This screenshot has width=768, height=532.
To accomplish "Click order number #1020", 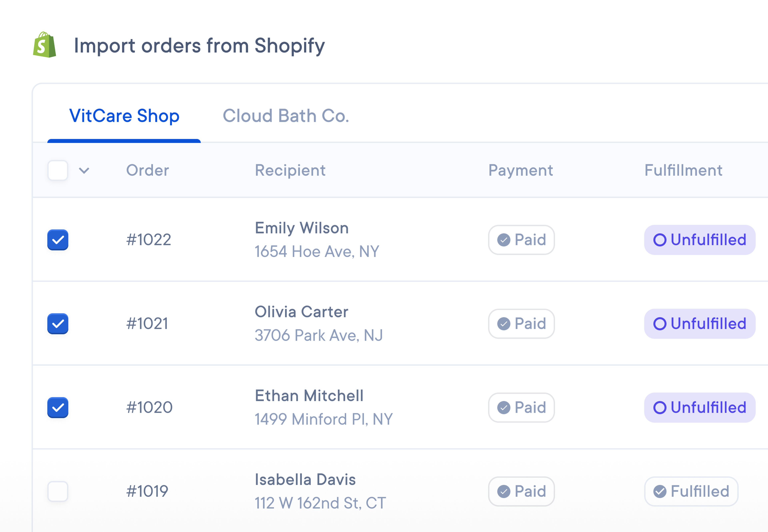I will pyautogui.click(x=149, y=407).
